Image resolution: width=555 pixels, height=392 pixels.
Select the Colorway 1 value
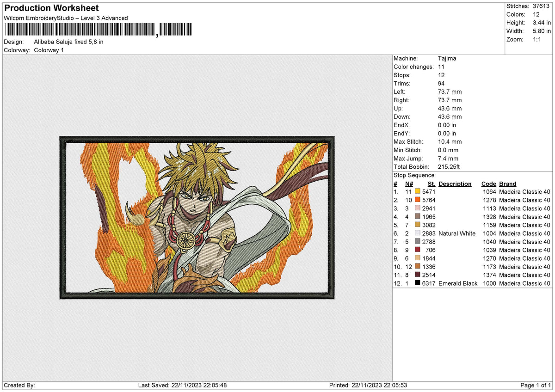(49, 50)
